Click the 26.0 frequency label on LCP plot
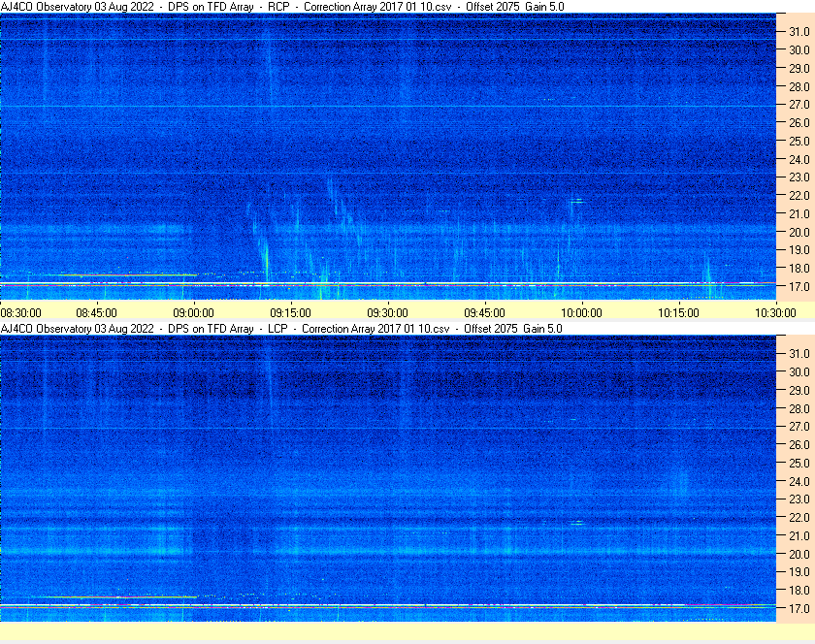The width and height of the screenshot is (815, 644). click(799, 445)
